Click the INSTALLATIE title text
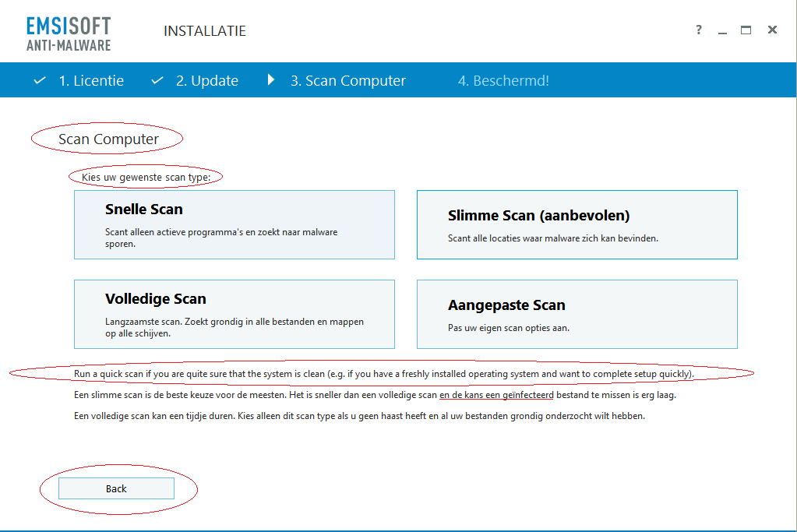This screenshot has height=532, width=797. 205,31
